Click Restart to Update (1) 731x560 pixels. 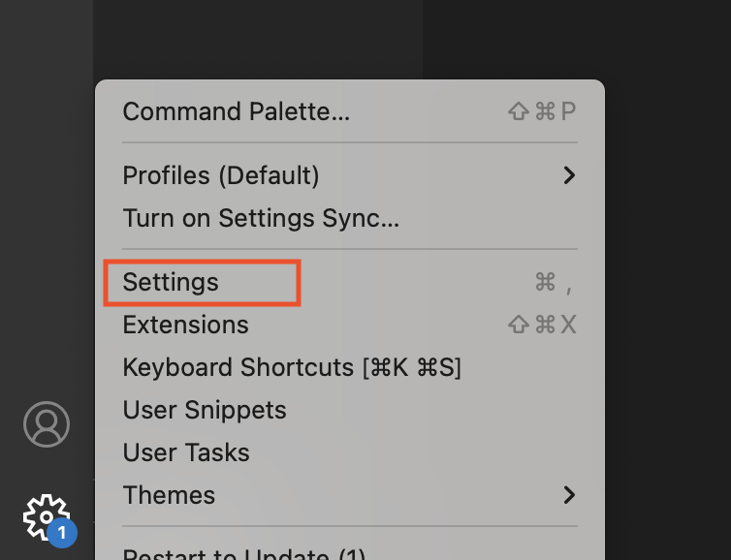coord(243,553)
